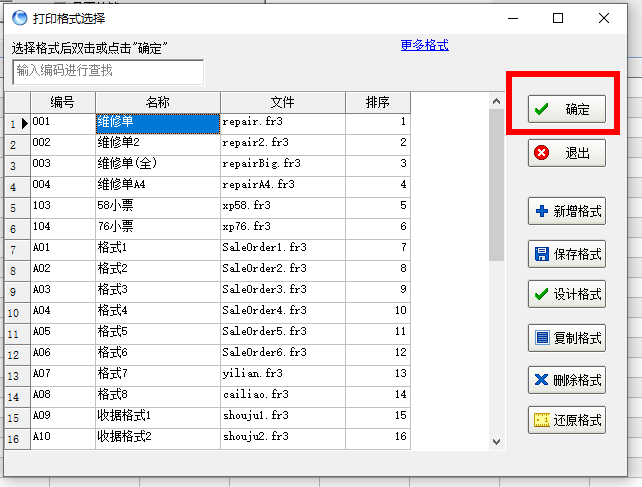Click the 新增格式 button
The height and width of the screenshot is (487, 642).
coord(567,211)
